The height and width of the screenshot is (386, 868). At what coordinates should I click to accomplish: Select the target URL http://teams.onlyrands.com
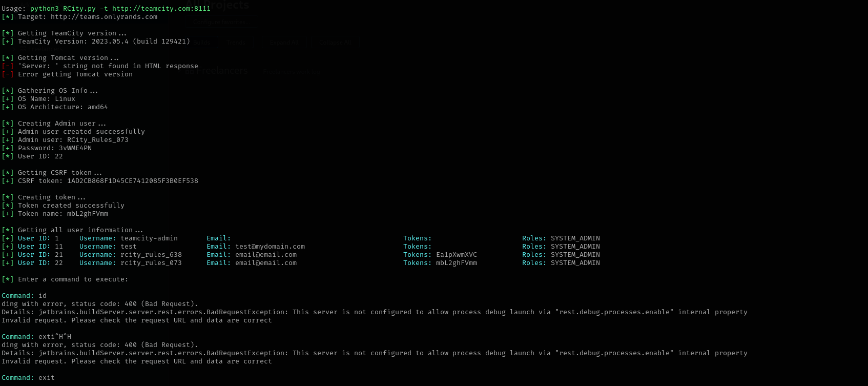[104, 17]
